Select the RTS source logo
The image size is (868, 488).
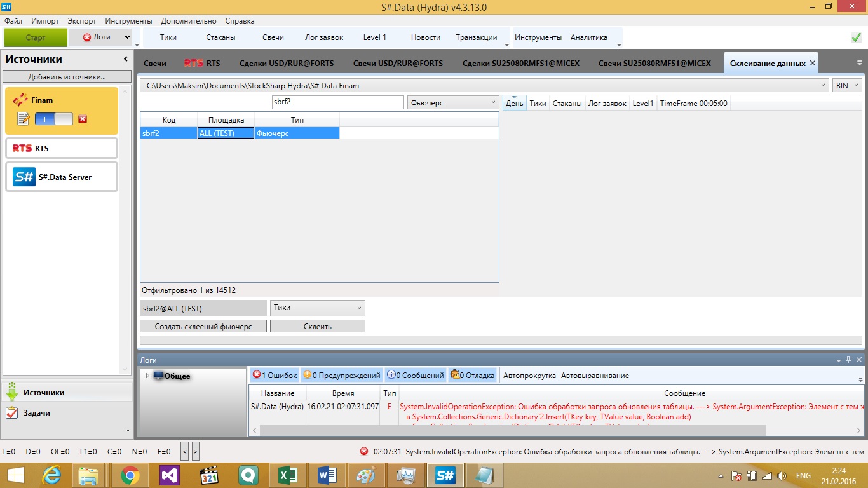coord(22,148)
